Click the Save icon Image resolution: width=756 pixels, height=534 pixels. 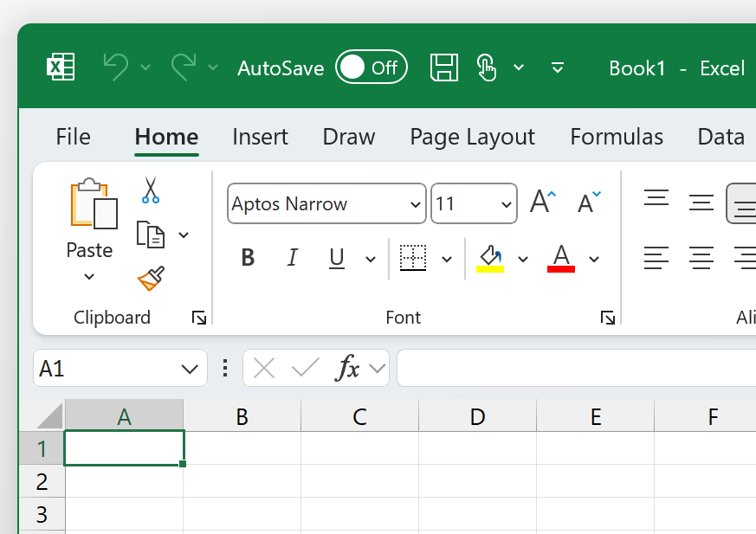point(444,67)
